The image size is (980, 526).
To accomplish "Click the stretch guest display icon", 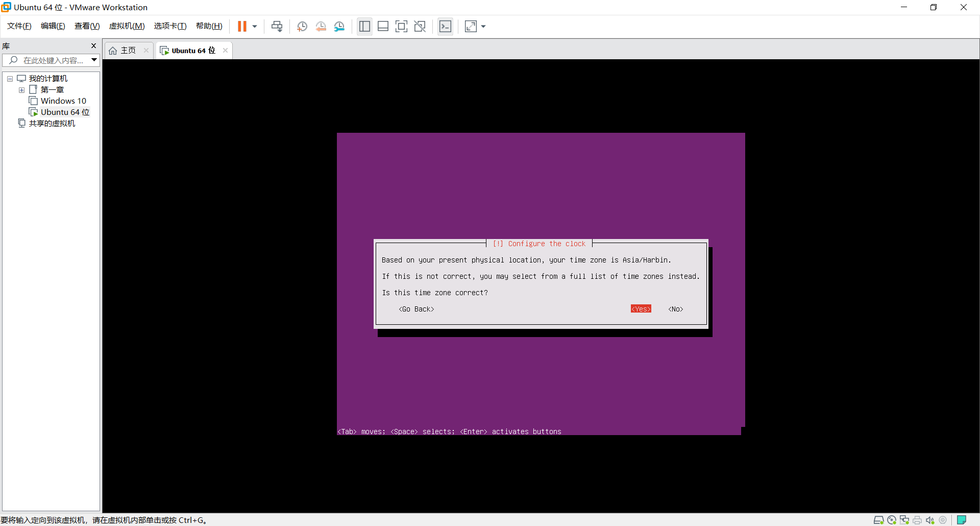I will click(x=471, y=27).
